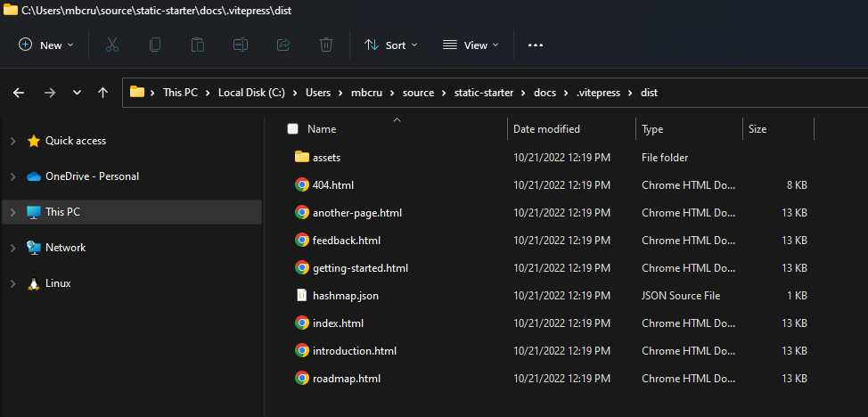Select the getting-started.html file name
Image resolution: width=868 pixels, height=417 pixels.
[360, 268]
